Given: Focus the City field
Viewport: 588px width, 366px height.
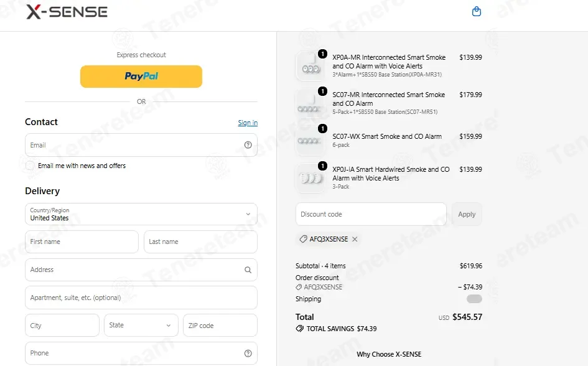Looking at the screenshot, I should [62, 326].
